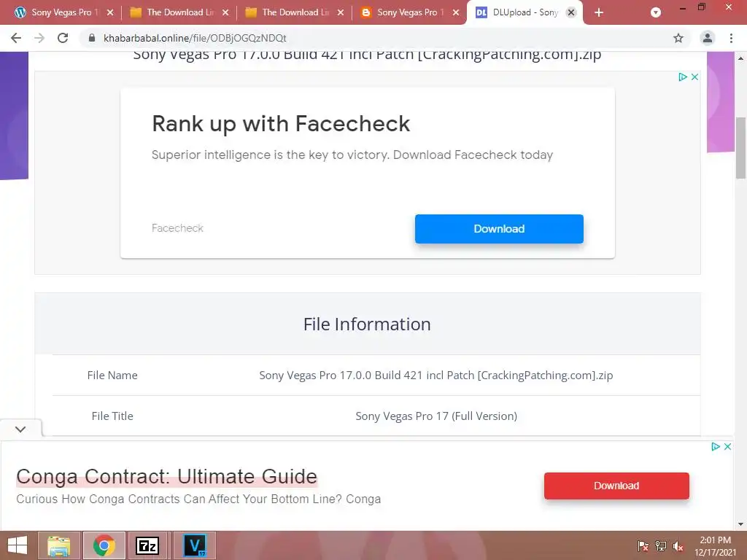
Task: Open the Windows Start menu
Action: click(18, 545)
